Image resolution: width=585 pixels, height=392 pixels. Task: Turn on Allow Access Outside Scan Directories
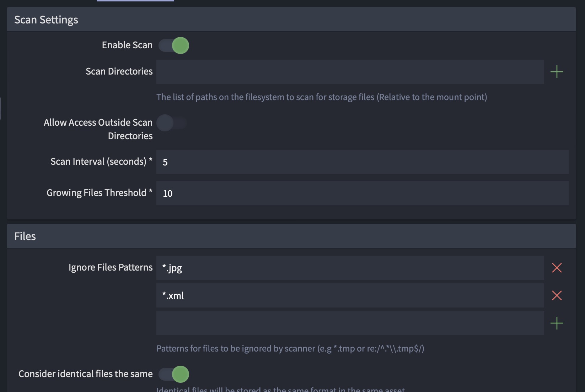[172, 123]
